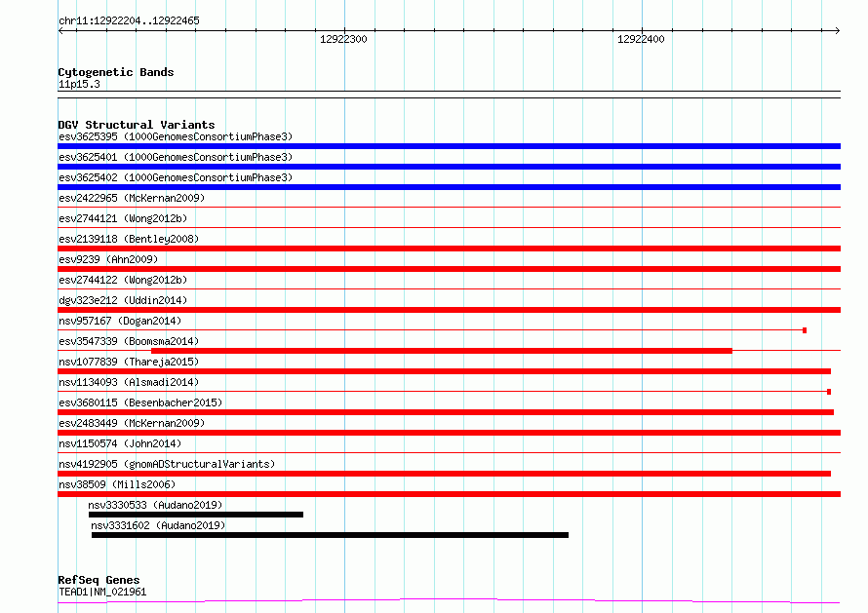This screenshot has height=613, width=868.
Task: Click the blue bar under esv3625401
Action: pos(449,167)
